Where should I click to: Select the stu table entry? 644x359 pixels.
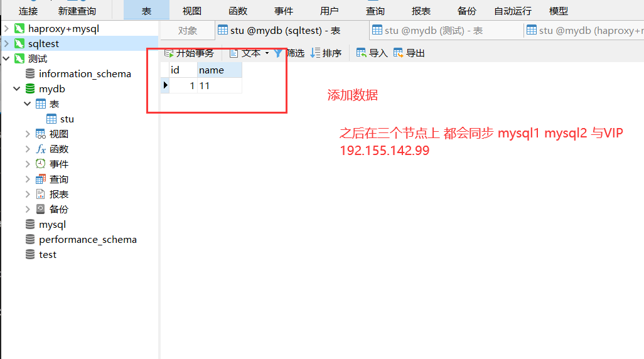click(67, 119)
